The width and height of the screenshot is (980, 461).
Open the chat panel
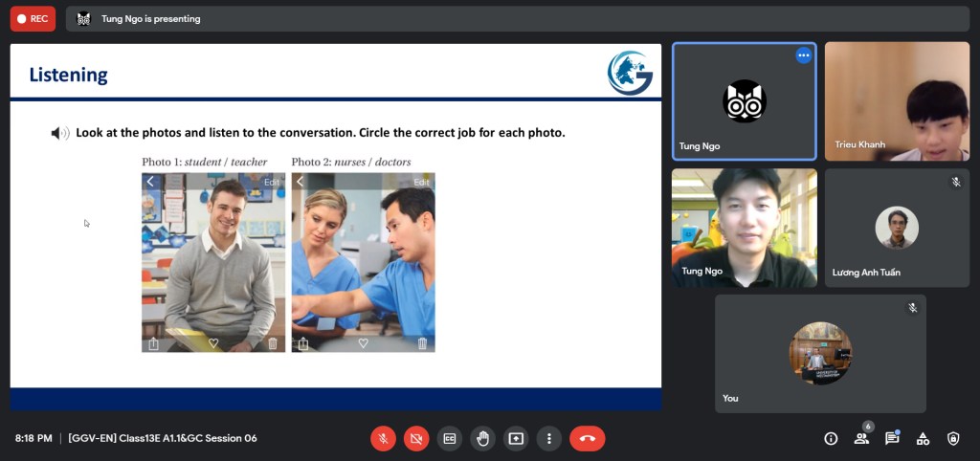[x=892, y=438]
